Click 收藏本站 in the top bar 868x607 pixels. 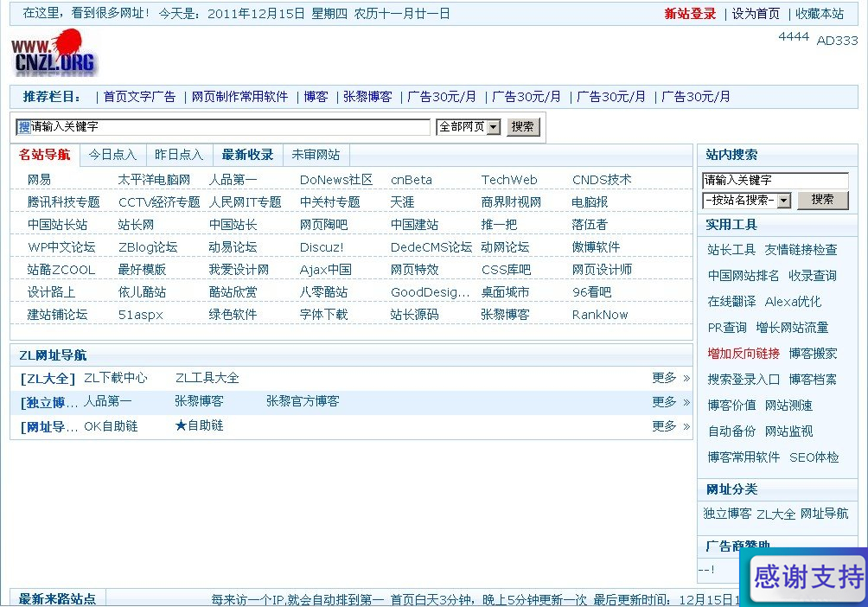pos(820,14)
